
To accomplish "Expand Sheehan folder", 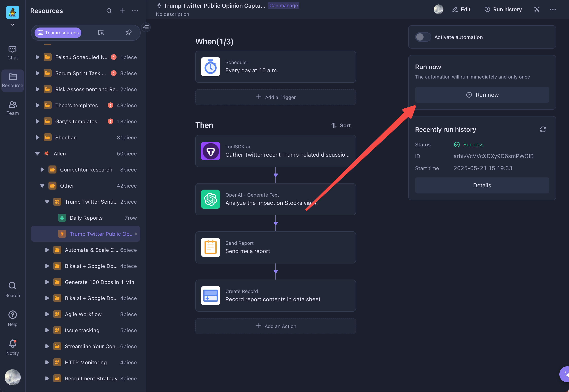I will tap(37, 138).
